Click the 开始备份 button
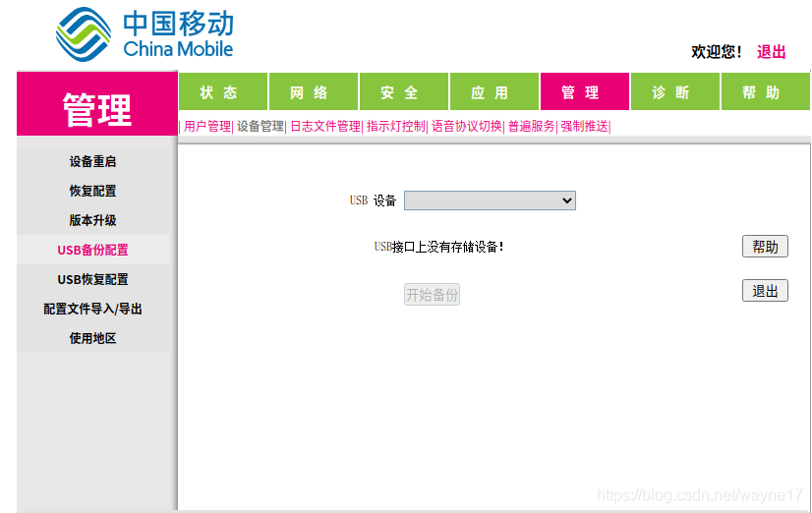This screenshot has width=812, height=513. point(432,295)
